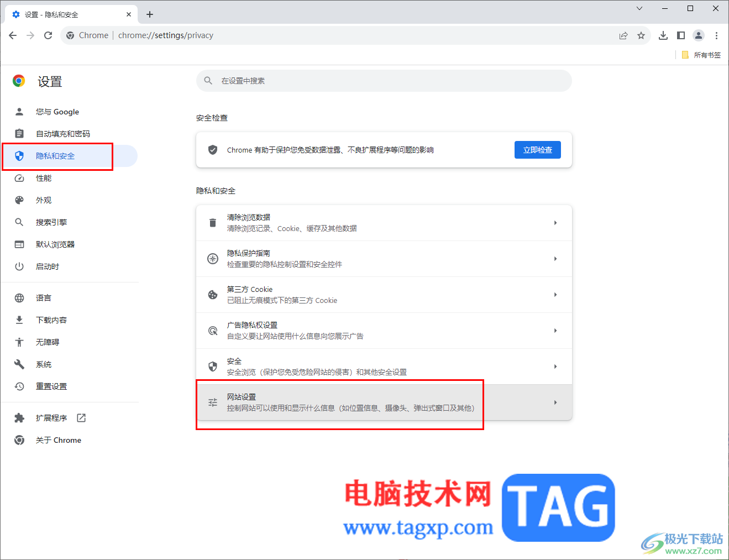Image resolution: width=729 pixels, height=560 pixels.
Task: Click the Chrome logo beside 设置
Action: [19, 81]
